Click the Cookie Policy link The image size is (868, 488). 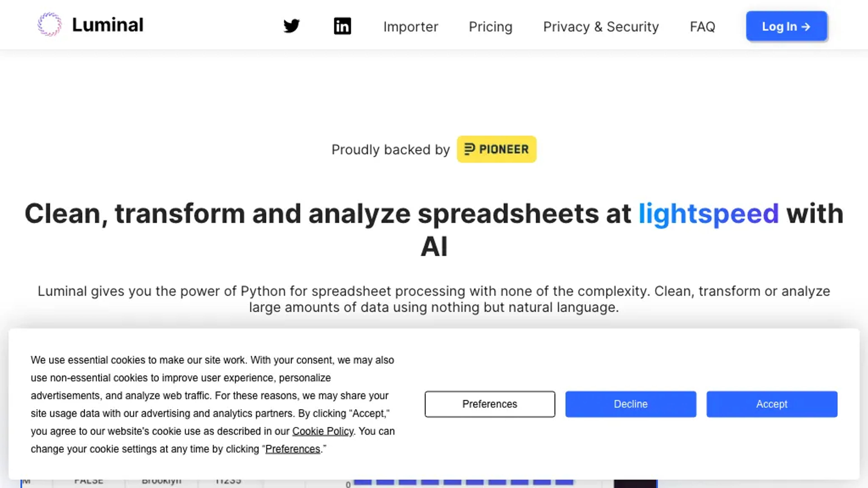tap(323, 431)
